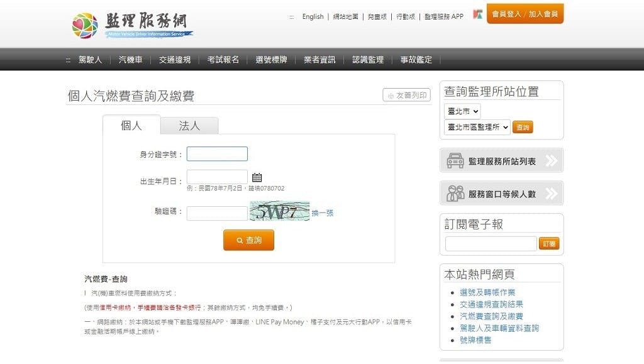Focus the 身分證字號 input field
The image size is (644, 364).
[x=217, y=154]
